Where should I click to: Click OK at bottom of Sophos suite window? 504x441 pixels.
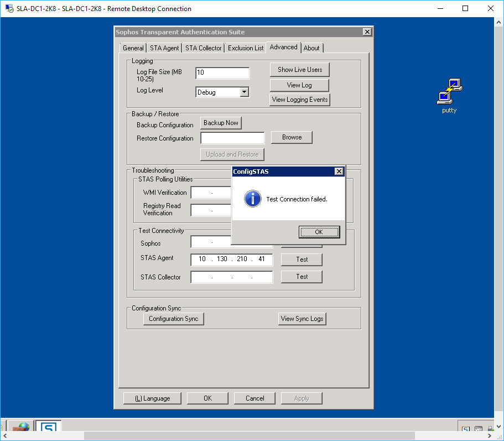coord(207,398)
